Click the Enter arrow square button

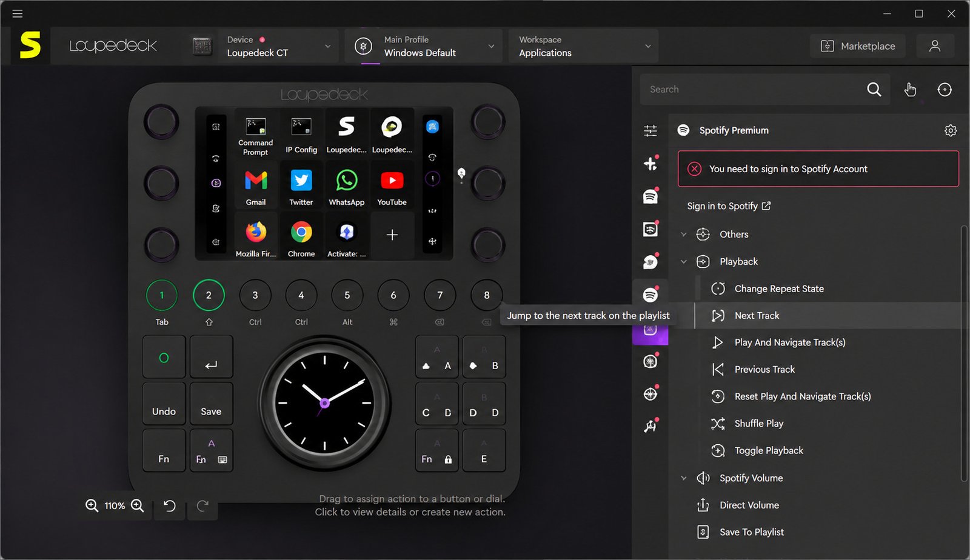(211, 357)
